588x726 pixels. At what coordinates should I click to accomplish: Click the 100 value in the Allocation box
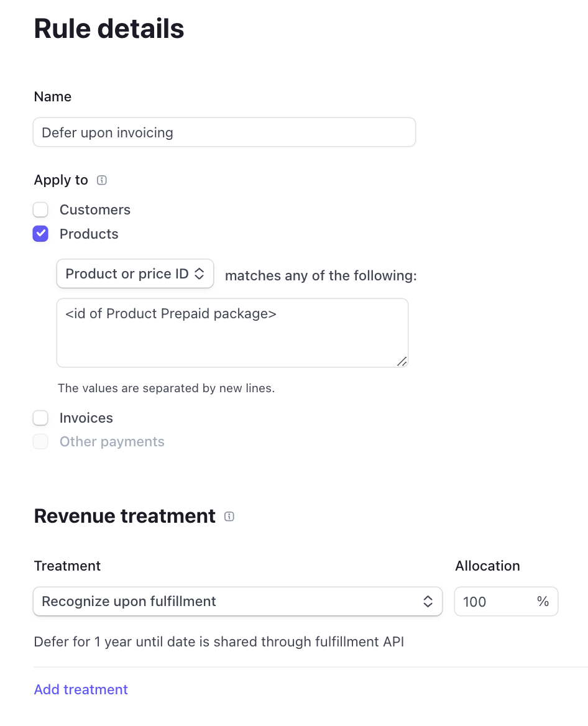click(x=474, y=601)
